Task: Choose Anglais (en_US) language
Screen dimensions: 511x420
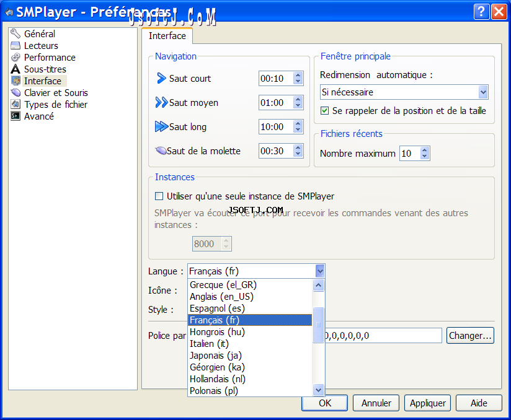Action: point(250,297)
